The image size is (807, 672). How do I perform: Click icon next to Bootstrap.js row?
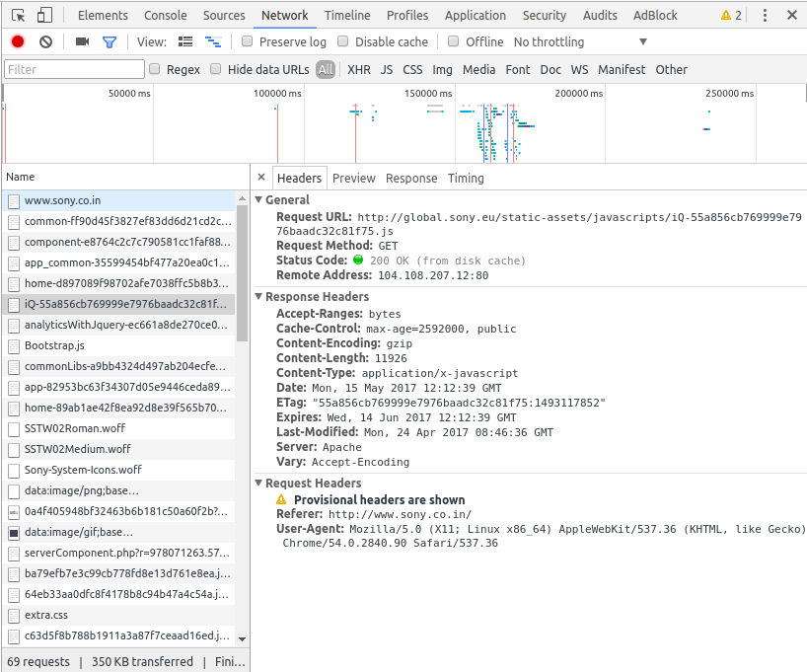click(x=14, y=346)
